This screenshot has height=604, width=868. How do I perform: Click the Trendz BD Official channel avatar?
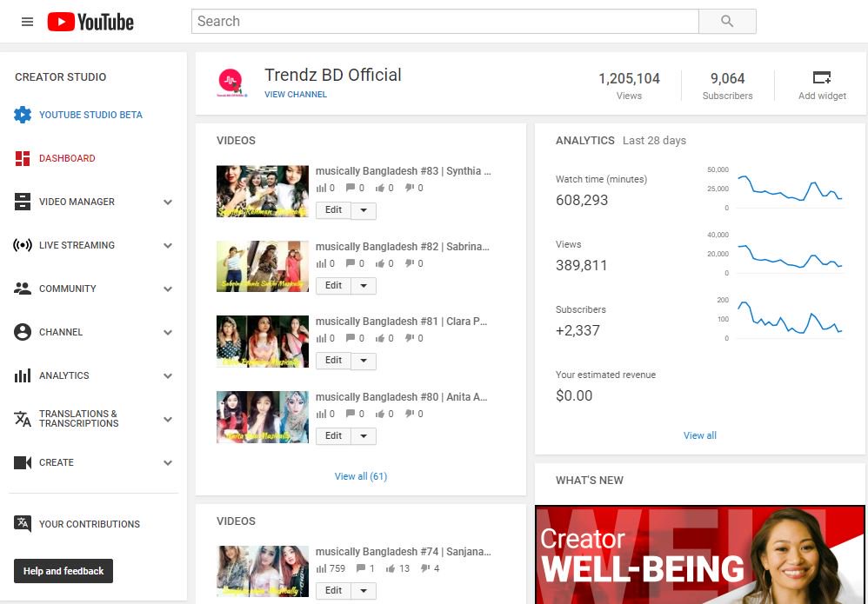pyautogui.click(x=230, y=83)
